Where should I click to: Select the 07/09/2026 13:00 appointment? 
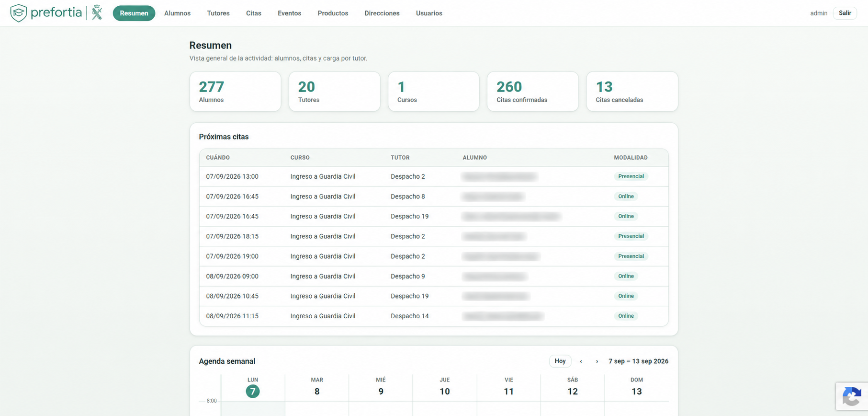click(x=434, y=176)
